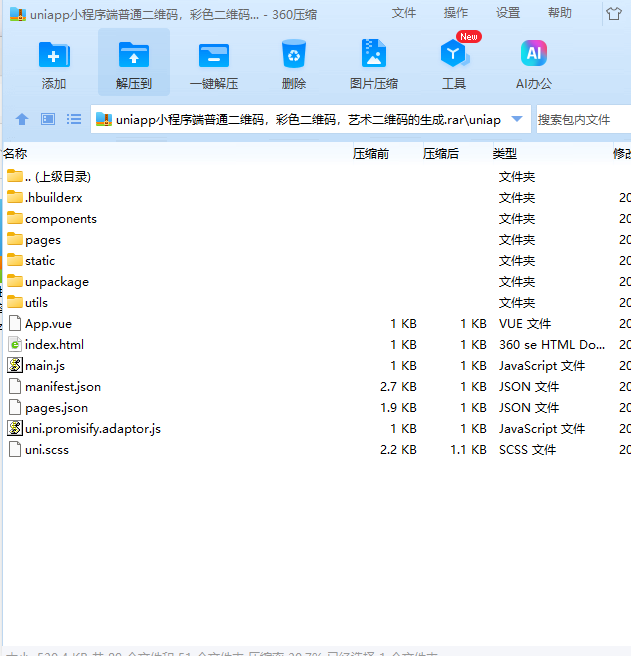Open the 工具 tools icon with New badge
Viewport: 631px width, 656px height.
(x=455, y=53)
